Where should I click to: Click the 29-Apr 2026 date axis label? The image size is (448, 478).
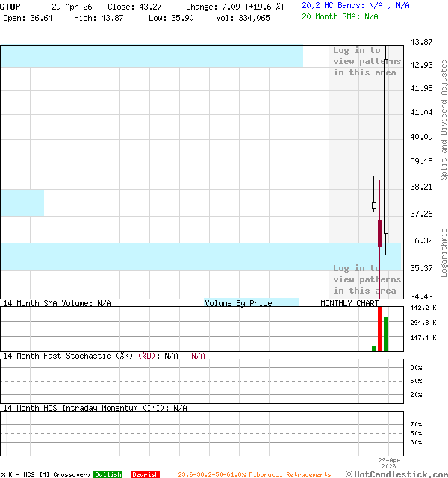390,464
